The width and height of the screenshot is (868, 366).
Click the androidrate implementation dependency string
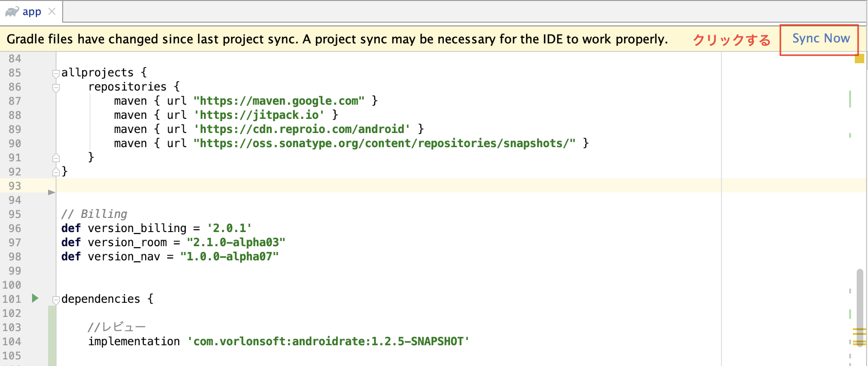coord(328,341)
